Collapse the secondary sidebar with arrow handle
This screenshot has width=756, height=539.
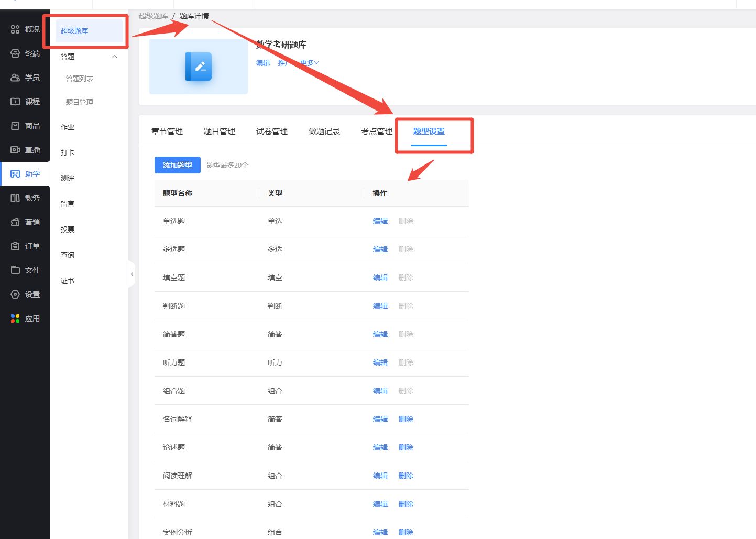(132, 274)
